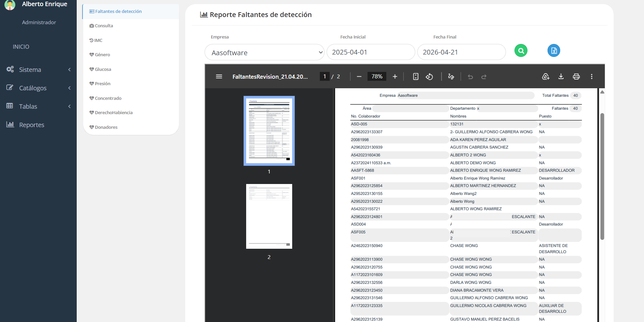
Task: Open PDF viewer more options menu
Action: [591, 77]
